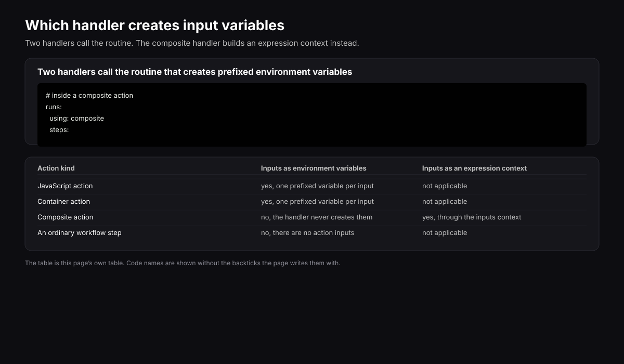
Task: Click "yes, one prefixed variable per input" in JavaScript action row
Action: point(317,186)
